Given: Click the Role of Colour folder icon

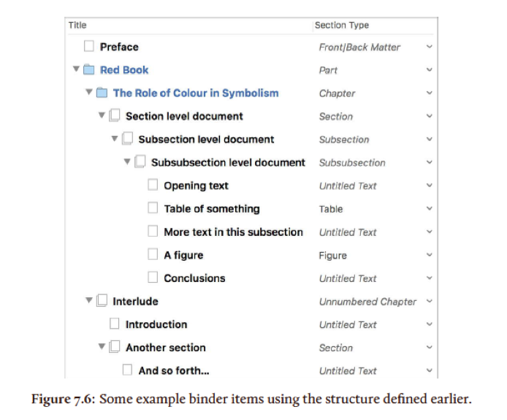Looking at the screenshot, I should (x=102, y=93).
